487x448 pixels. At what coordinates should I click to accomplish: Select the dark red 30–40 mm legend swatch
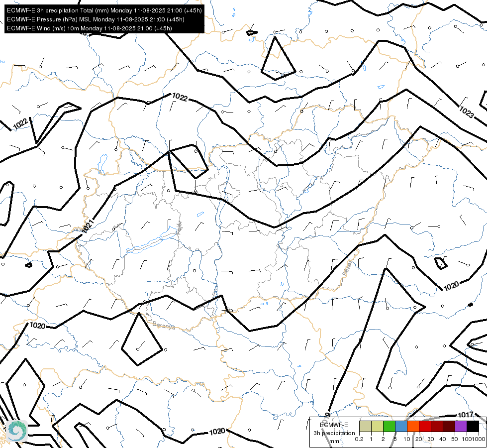437,426
